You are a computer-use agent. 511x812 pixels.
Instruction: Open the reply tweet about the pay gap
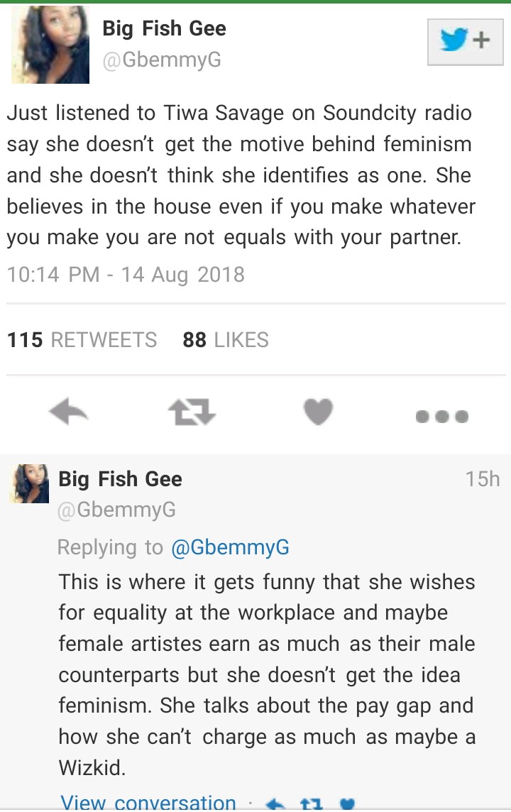click(267, 674)
